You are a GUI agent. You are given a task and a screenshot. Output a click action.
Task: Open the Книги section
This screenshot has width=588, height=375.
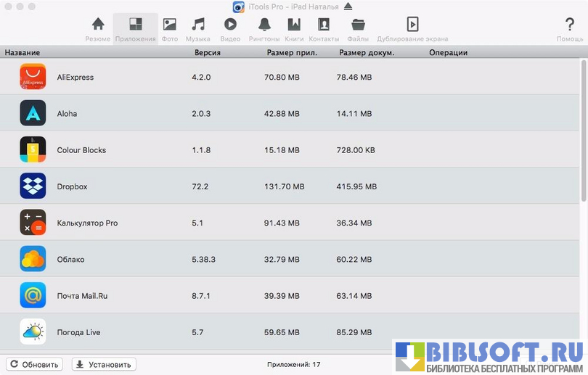click(294, 28)
